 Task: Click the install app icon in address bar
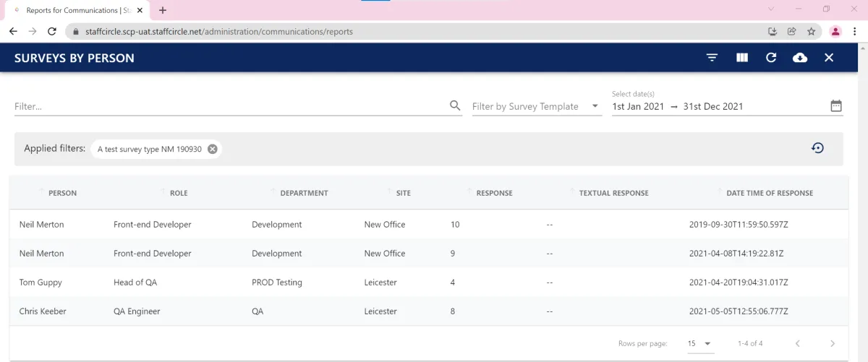click(x=773, y=31)
